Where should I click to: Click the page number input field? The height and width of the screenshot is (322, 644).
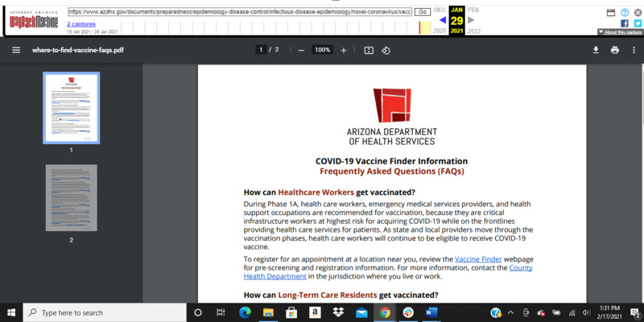261,50
